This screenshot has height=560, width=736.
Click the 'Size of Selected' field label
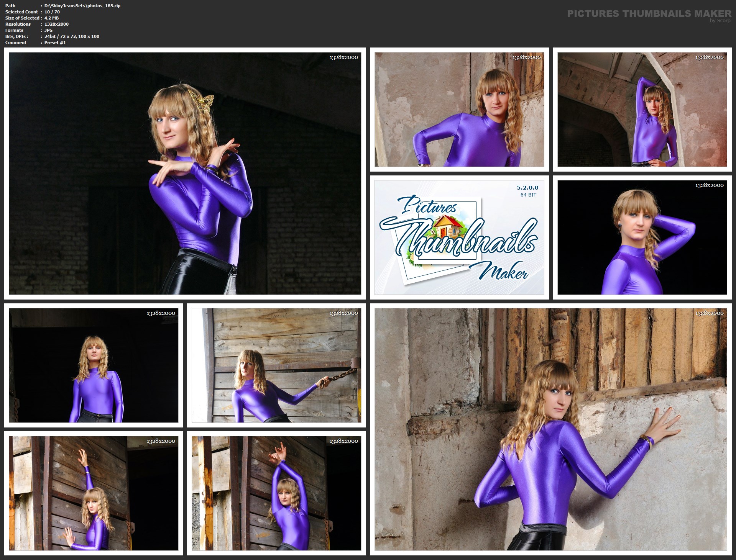[22, 18]
